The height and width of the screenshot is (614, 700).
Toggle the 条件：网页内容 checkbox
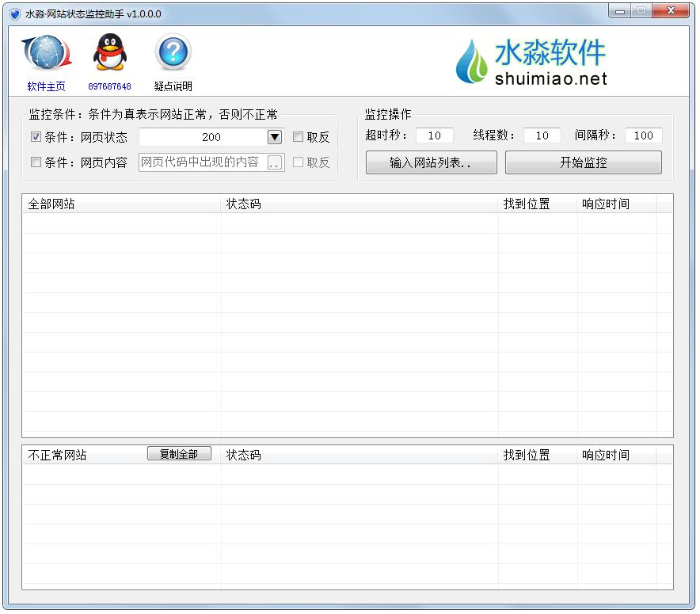point(36,162)
